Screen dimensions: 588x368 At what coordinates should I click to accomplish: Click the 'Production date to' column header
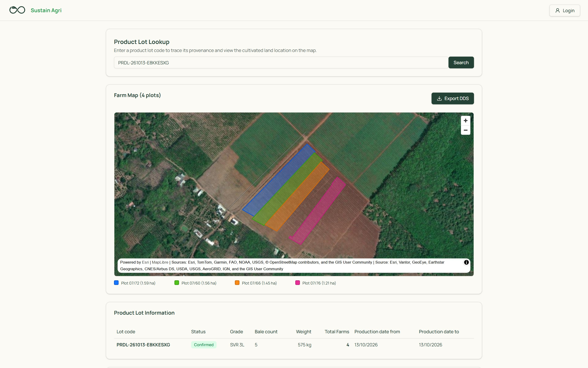pos(439,332)
